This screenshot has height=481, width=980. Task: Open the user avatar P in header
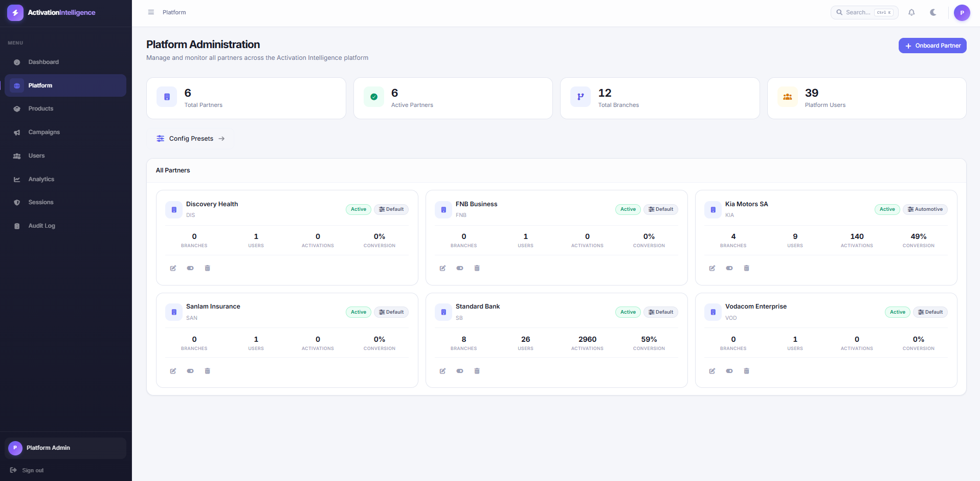click(x=962, y=13)
